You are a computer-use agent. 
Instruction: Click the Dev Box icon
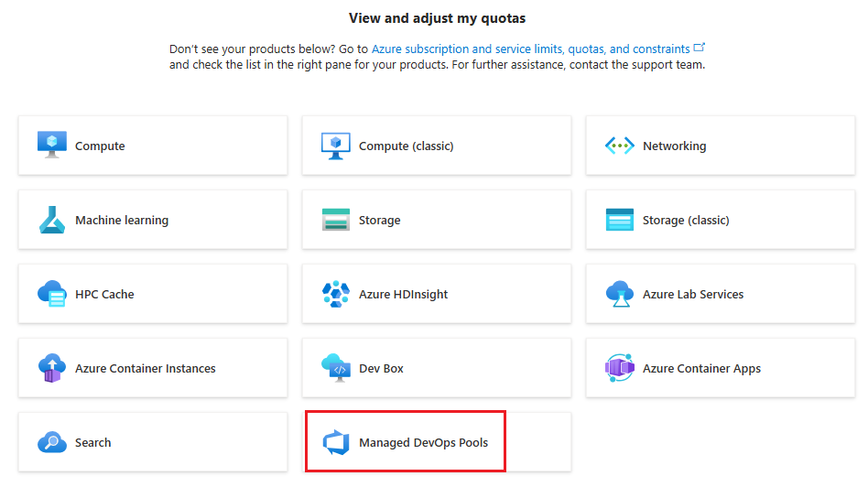[x=336, y=368]
